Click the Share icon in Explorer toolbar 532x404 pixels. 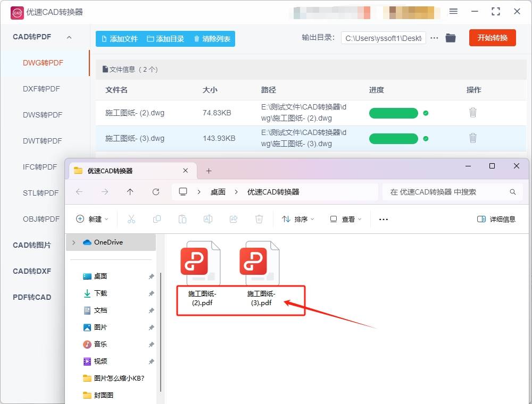234,218
